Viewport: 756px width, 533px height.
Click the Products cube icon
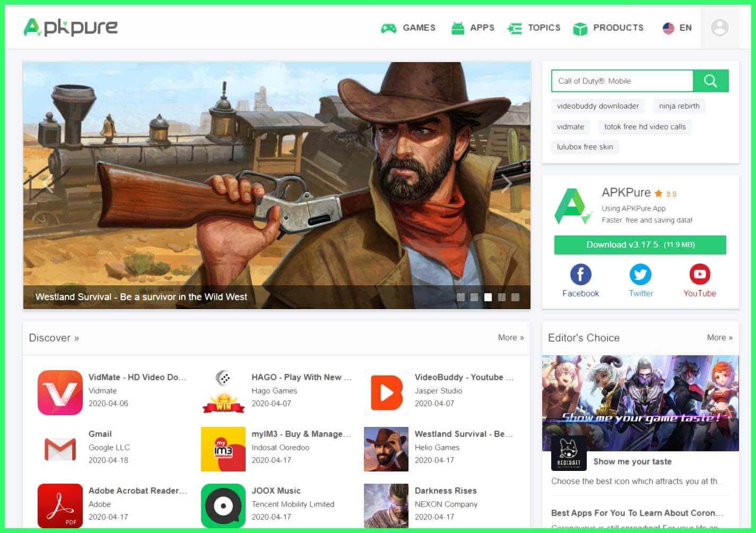[580, 28]
